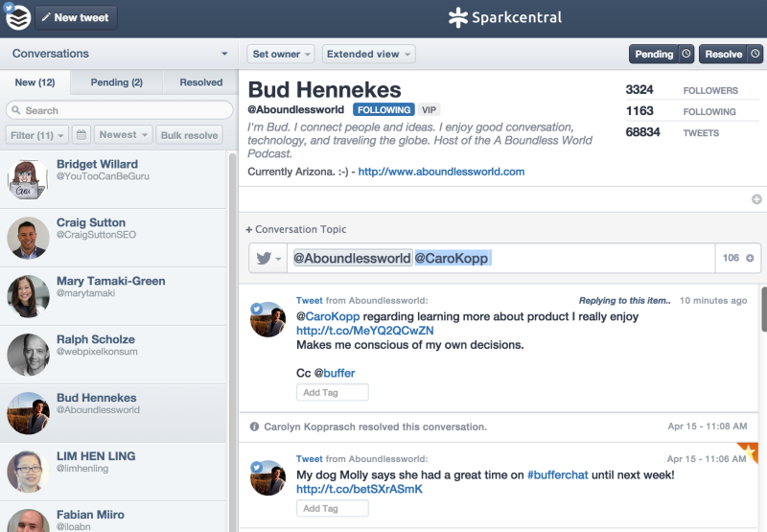Open Fabian Miiro conversation
Viewport: 767px width, 532px height.
pyautogui.click(x=113, y=517)
